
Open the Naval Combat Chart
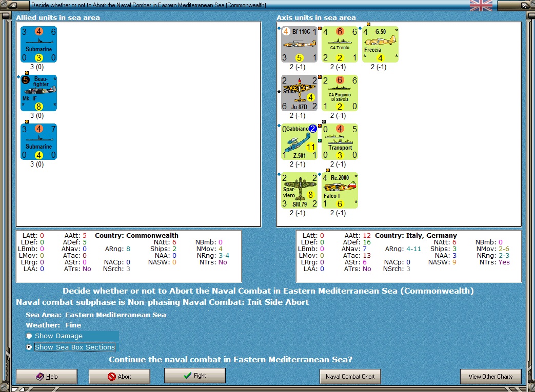pos(350,376)
